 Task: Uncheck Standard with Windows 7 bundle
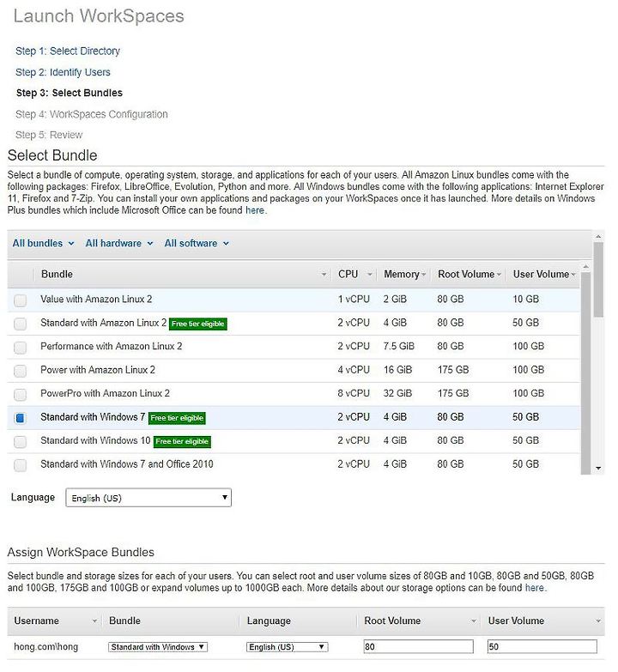pyautogui.click(x=20, y=418)
